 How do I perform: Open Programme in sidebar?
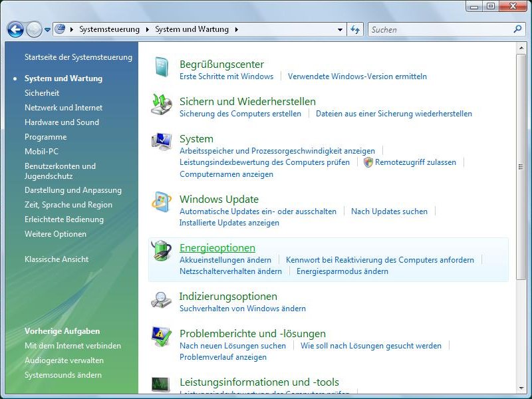pos(45,137)
